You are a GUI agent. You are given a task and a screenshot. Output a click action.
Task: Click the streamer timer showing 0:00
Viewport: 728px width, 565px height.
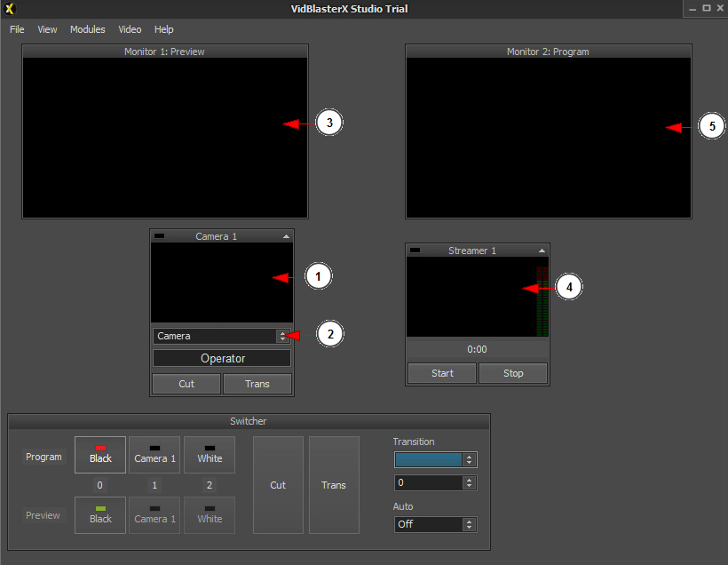click(477, 349)
